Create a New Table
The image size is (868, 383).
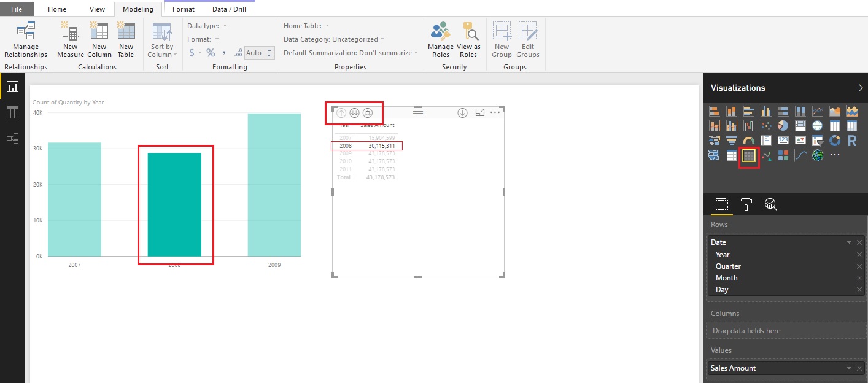(126, 41)
